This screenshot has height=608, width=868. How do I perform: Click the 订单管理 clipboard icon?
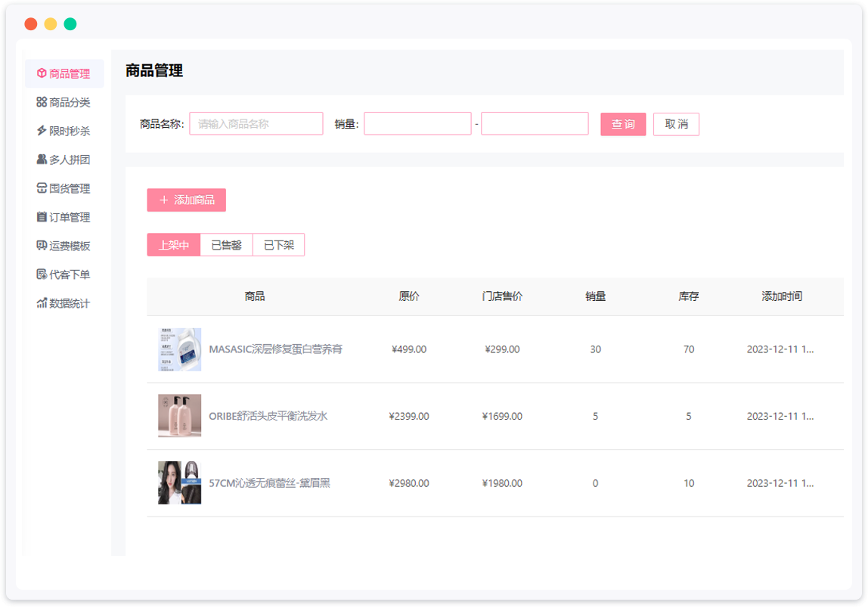(x=42, y=217)
